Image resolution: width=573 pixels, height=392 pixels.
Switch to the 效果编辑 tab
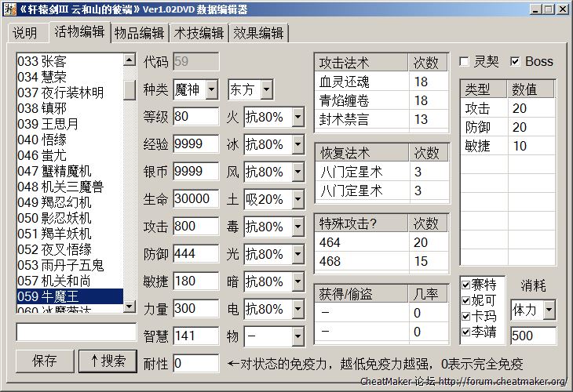click(x=259, y=33)
